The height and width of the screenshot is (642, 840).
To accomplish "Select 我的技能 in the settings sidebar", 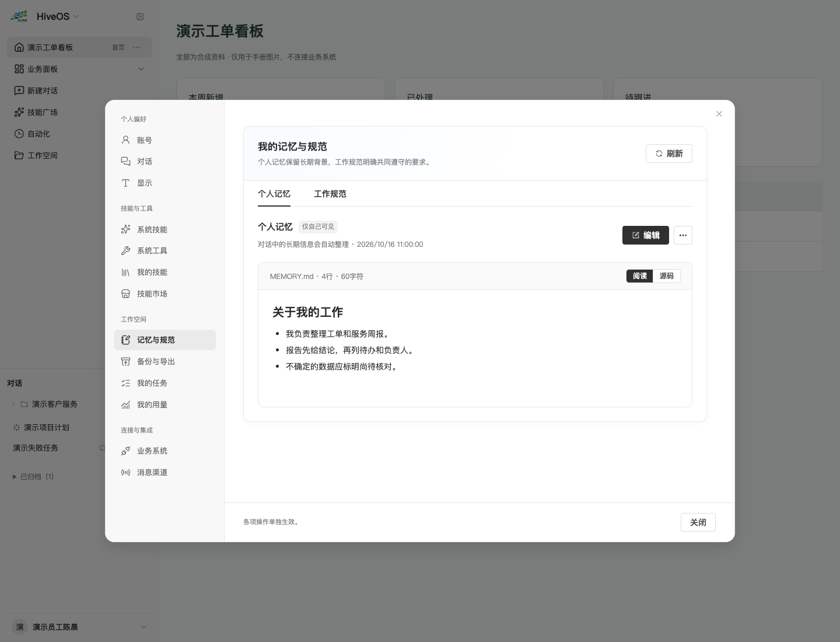I will point(164,273).
